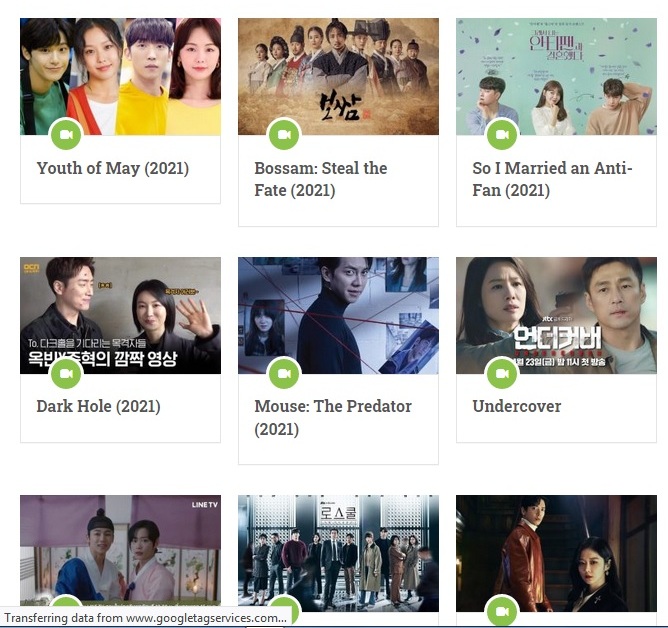Click the green video icon on Youth of May
The height and width of the screenshot is (628, 668).
(66, 135)
